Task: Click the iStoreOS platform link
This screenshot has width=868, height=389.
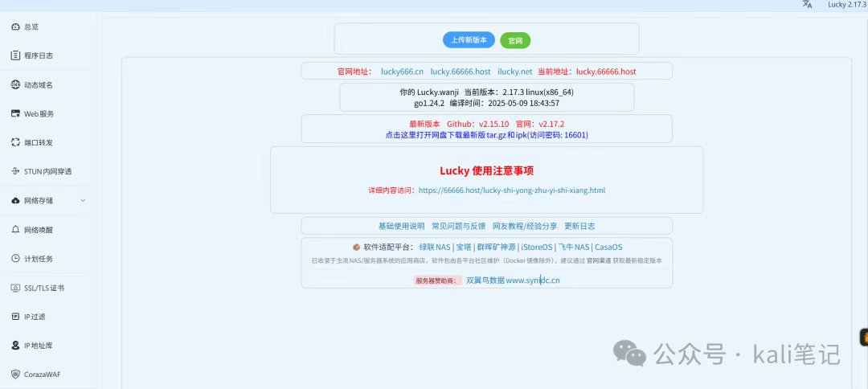Action: (x=537, y=247)
